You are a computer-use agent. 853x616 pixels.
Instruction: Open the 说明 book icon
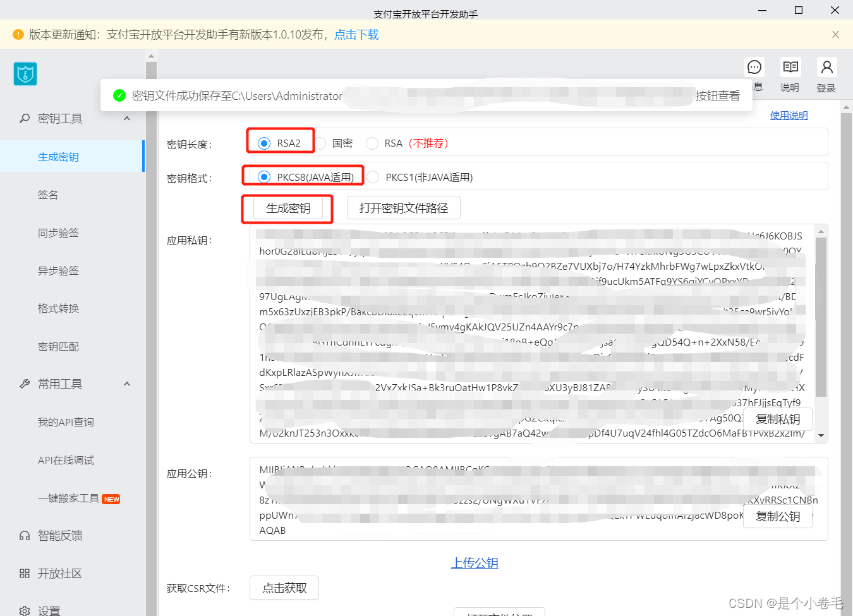(790, 67)
